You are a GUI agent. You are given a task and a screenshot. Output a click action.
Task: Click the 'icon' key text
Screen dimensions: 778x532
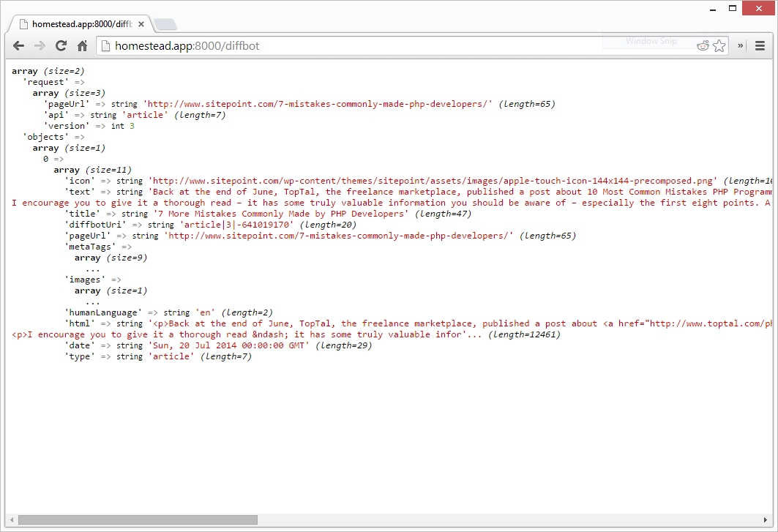79,181
